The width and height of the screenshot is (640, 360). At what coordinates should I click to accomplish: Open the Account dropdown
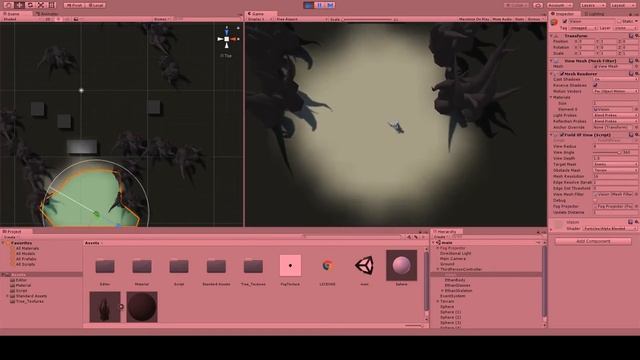coord(560,5)
